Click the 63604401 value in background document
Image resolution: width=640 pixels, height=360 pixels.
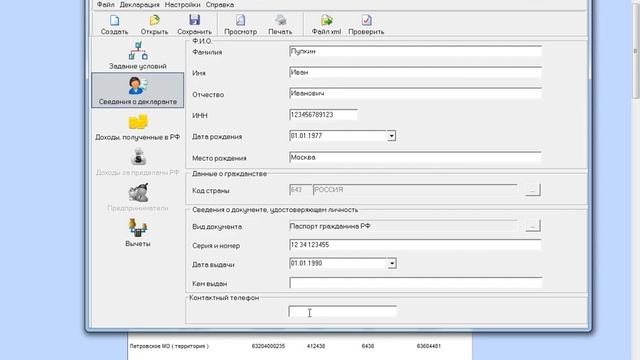coord(429,346)
